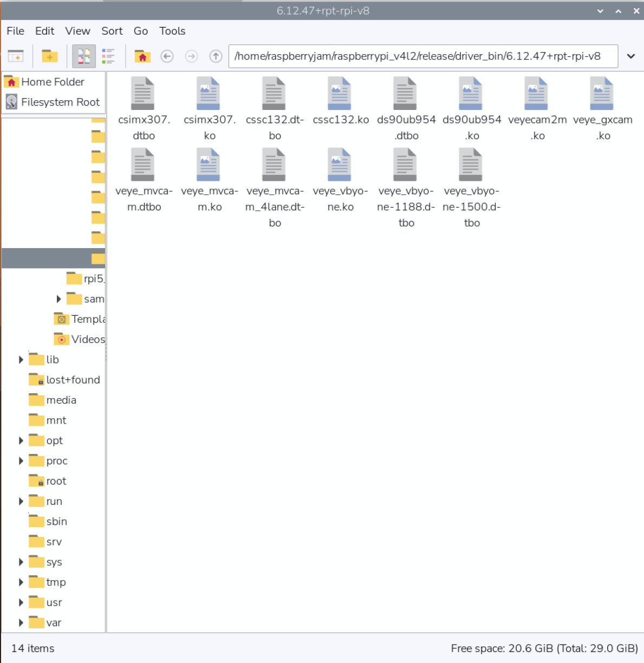Select the media folder in tree
Viewport: 644px width, 663px height.
pos(61,400)
